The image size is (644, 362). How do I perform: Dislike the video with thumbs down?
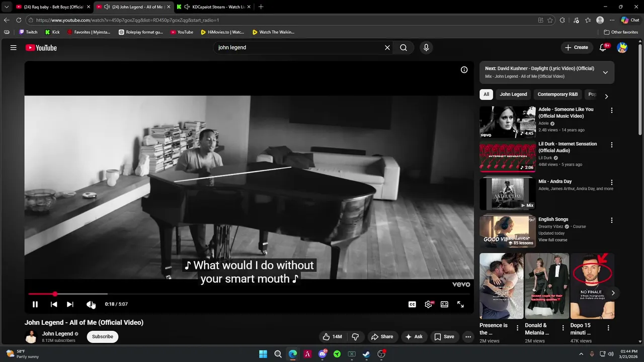tap(355, 337)
